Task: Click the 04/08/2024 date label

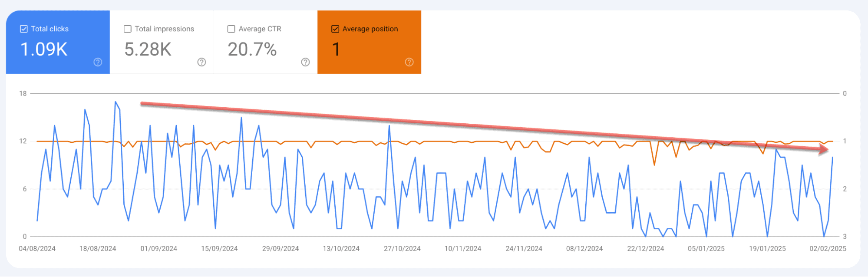Action: 37,249
